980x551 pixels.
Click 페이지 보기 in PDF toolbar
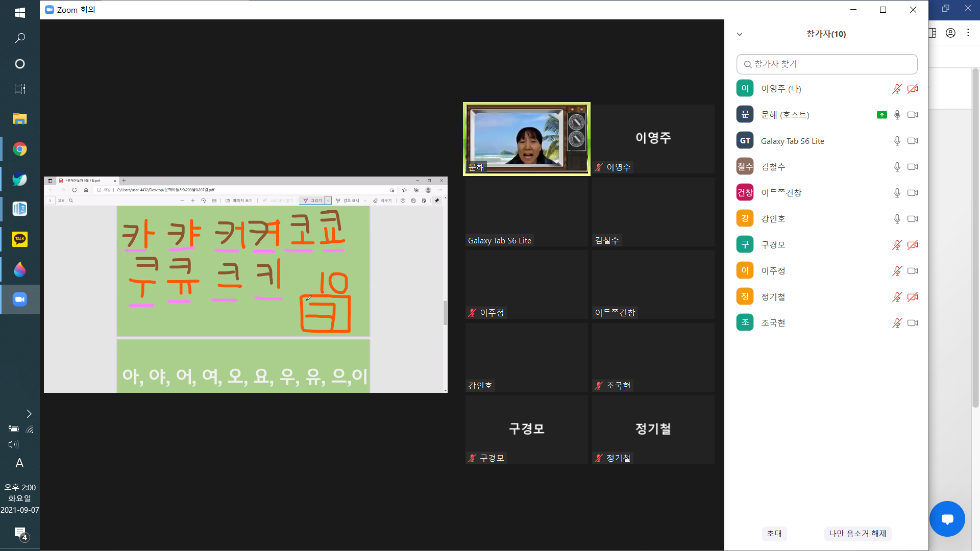(x=239, y=201)
